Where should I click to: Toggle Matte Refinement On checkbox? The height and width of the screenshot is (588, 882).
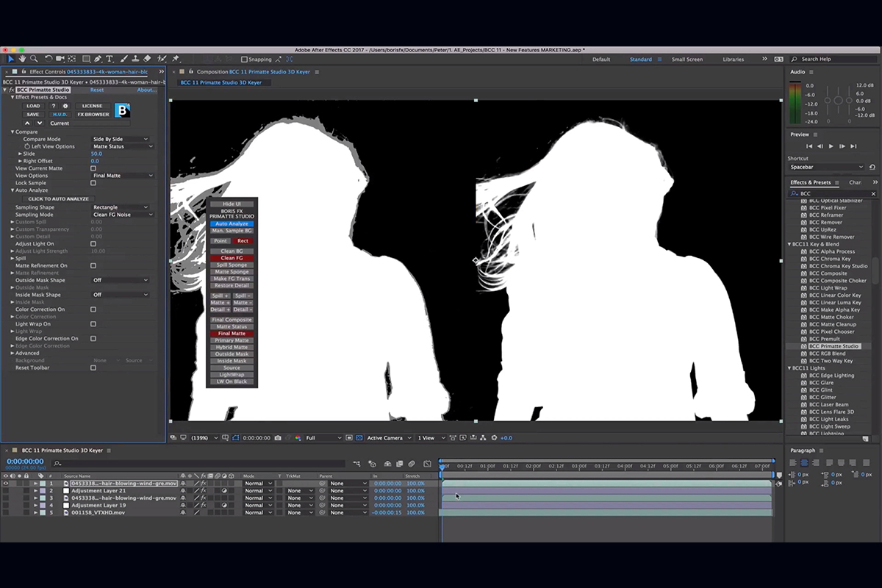(93, 265)
